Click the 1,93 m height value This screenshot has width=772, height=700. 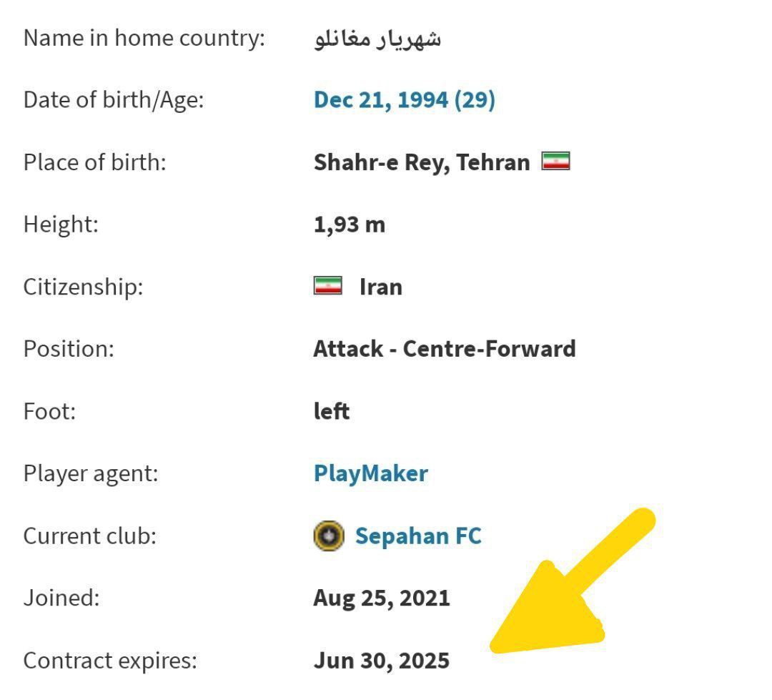pos(349,225)
